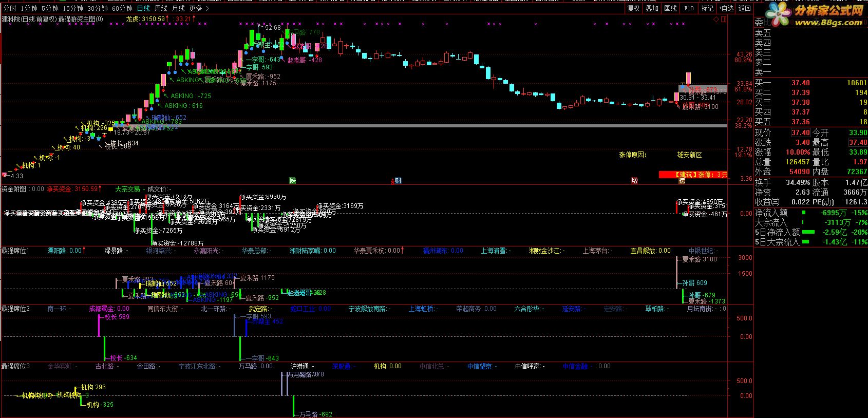
Task: Click the 银河绍兴 seat label
Action: pyautogui.click(x=159, y=251)
